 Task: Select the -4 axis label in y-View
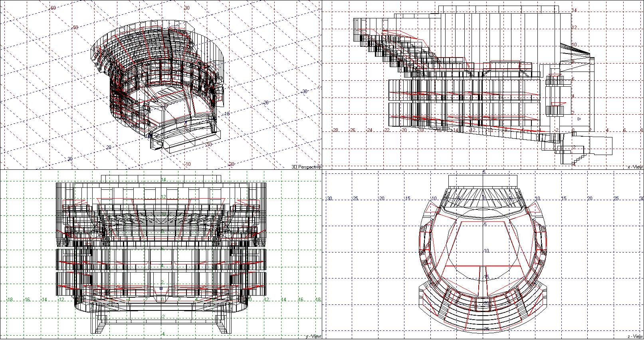click(x=163, y=334)
